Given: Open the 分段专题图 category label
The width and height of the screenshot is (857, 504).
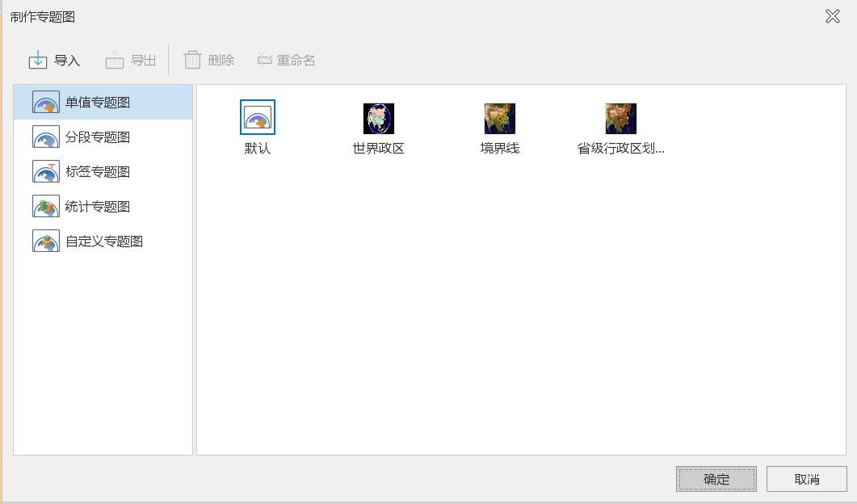Looking at the screenshot, I should [98, 137].
